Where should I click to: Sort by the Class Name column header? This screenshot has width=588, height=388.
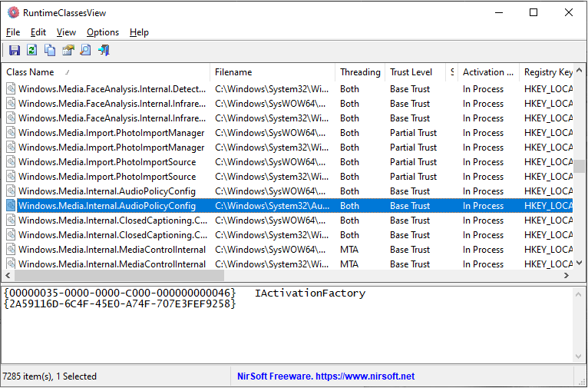[106, 72]
